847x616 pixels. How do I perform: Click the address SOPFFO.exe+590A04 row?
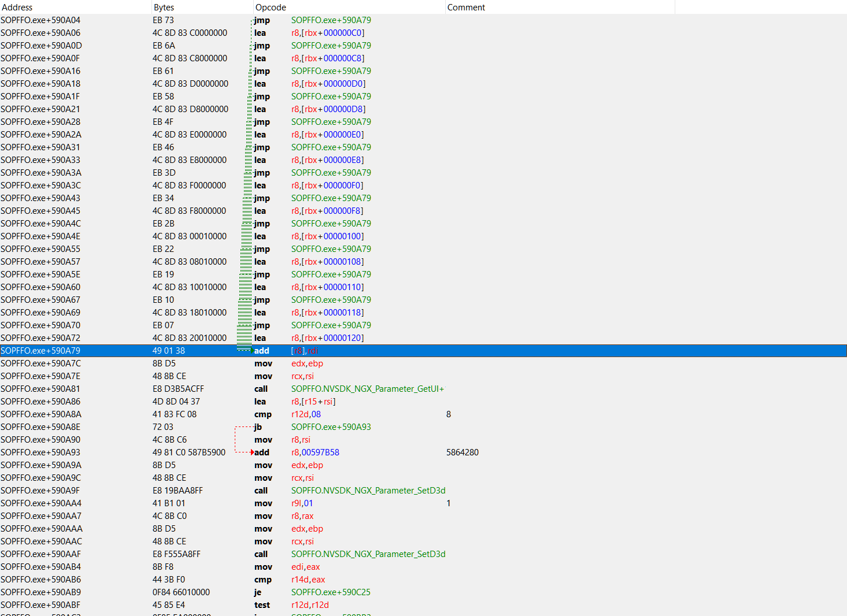(x=40, y=20)
